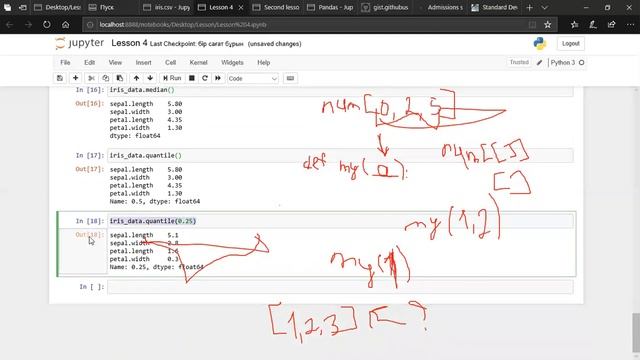Restart the kernel circular arrow icon
640x360 pixels.
[x=205, y=78]
